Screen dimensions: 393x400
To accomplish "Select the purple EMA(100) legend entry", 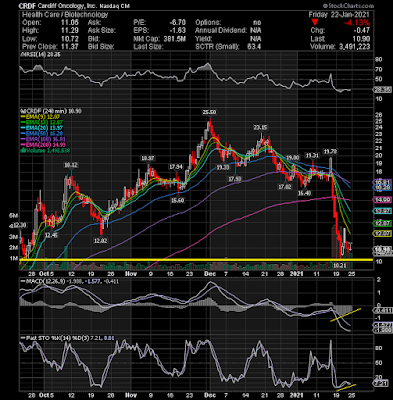I will [43, 139].
